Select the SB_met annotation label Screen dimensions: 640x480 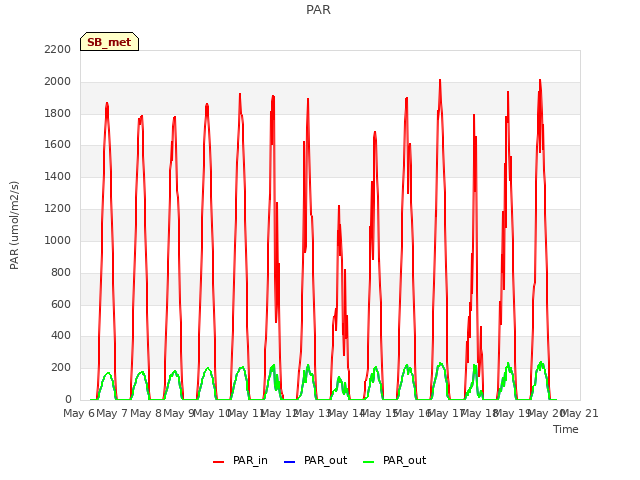[x=109, y=42]
